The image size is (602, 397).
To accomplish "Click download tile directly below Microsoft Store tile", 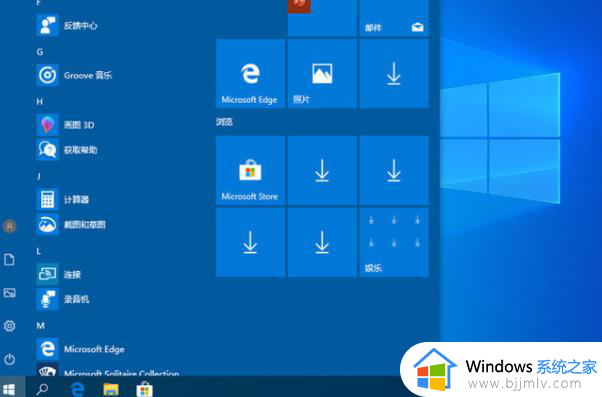I will (250, 242).
